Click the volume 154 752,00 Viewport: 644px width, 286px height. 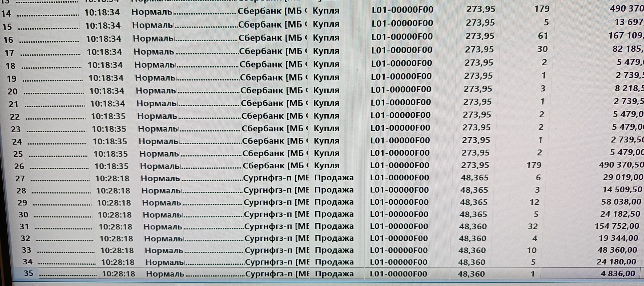pos(617,226)
